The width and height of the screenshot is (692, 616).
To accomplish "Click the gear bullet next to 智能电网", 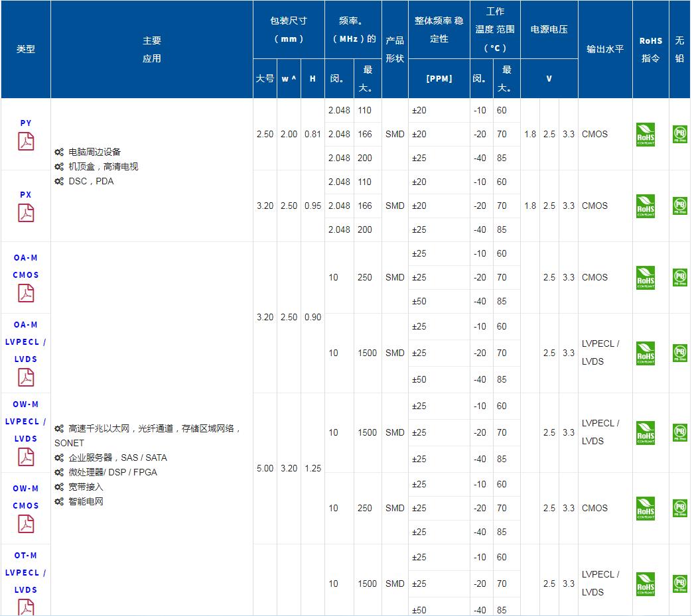I will coord(58,501).
